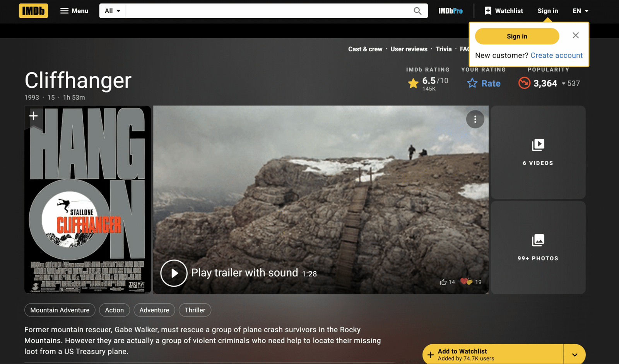This screenshot has width=619, height=364.
Task: Open the 99+ Photos gallery
Action: (x=538, y=247)
